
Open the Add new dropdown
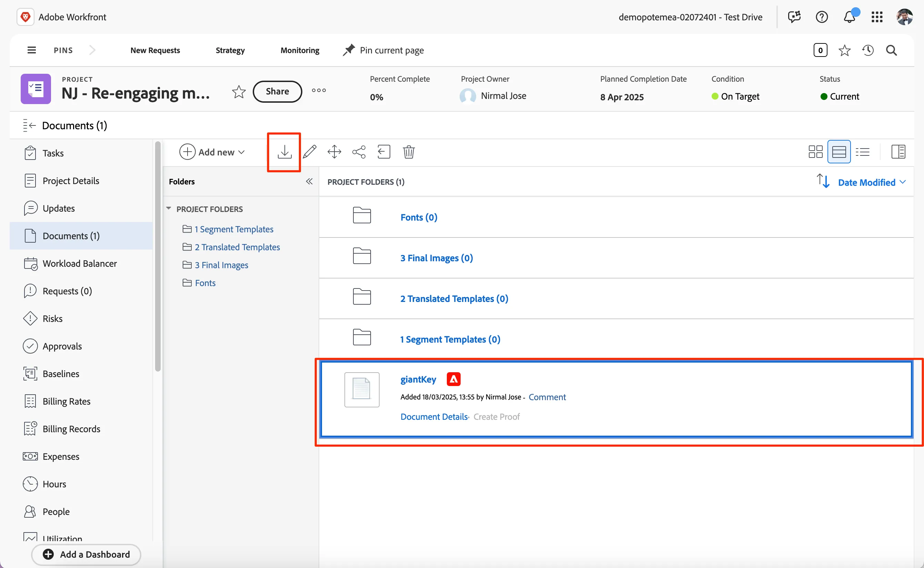pos(212,152)
